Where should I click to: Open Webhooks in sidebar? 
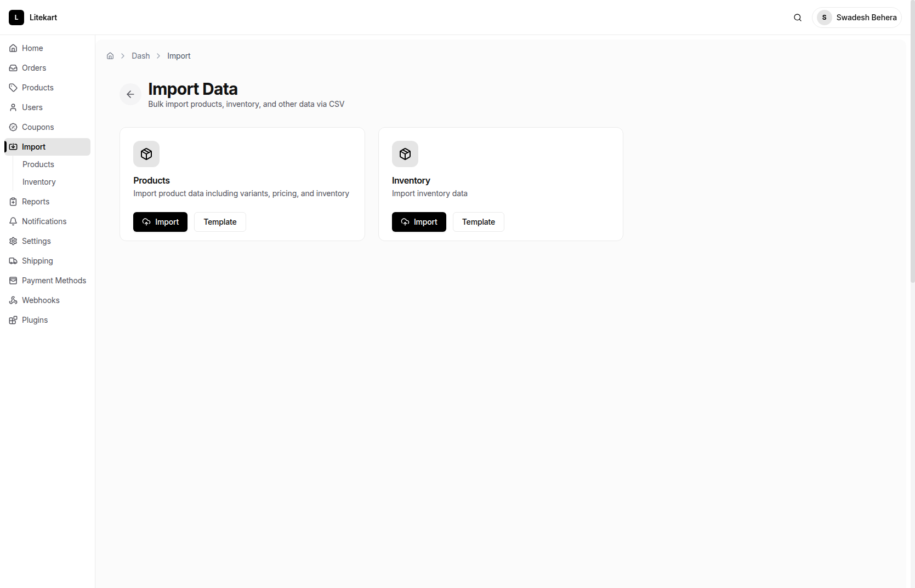point(47,300)
